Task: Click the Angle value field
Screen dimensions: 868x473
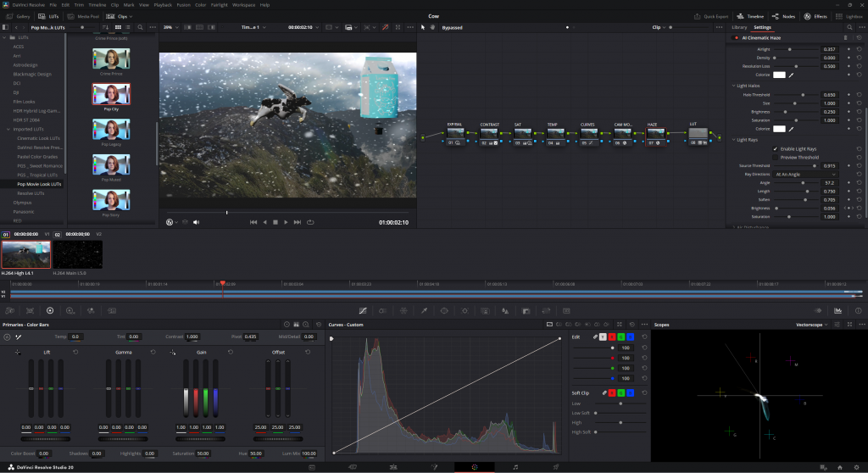Action: click(x=829, y=183)
